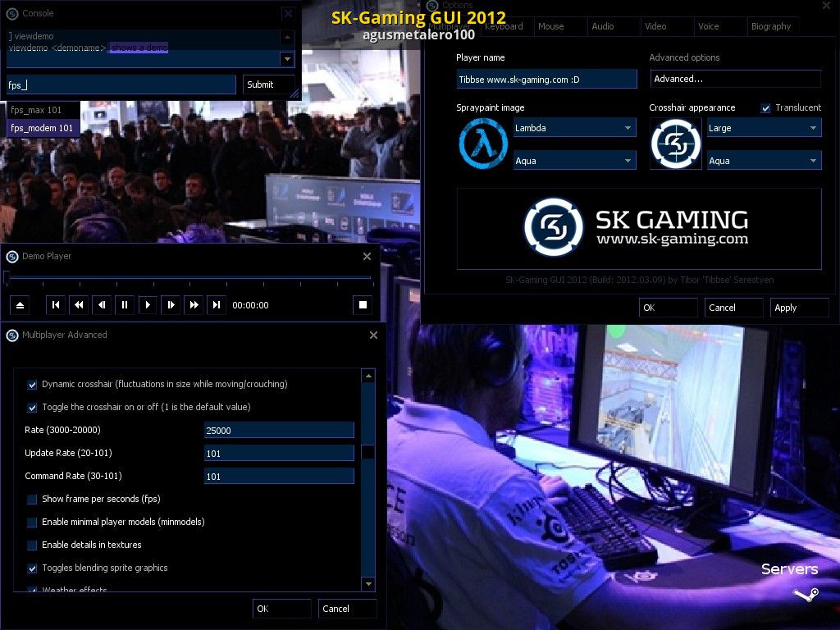Open the spraypaint Aqua color dropdown
Screen dimensions: 840x630
[x=574, y=161]
